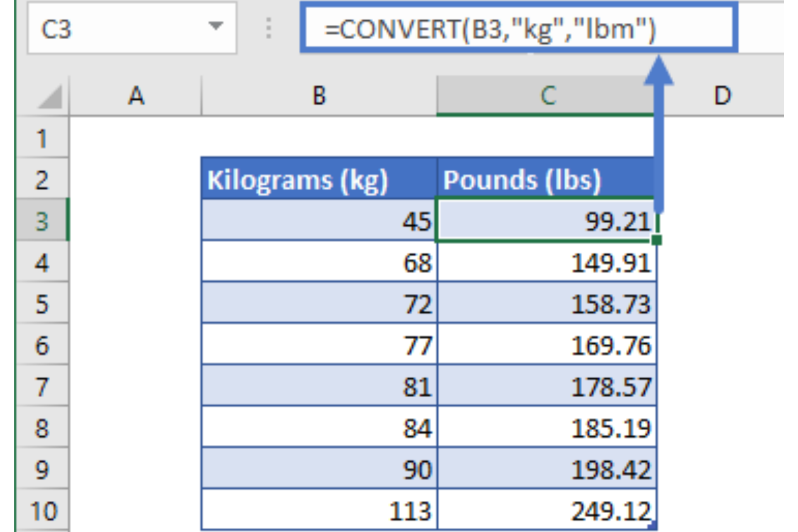Select row 1 header

coord(42,138)
